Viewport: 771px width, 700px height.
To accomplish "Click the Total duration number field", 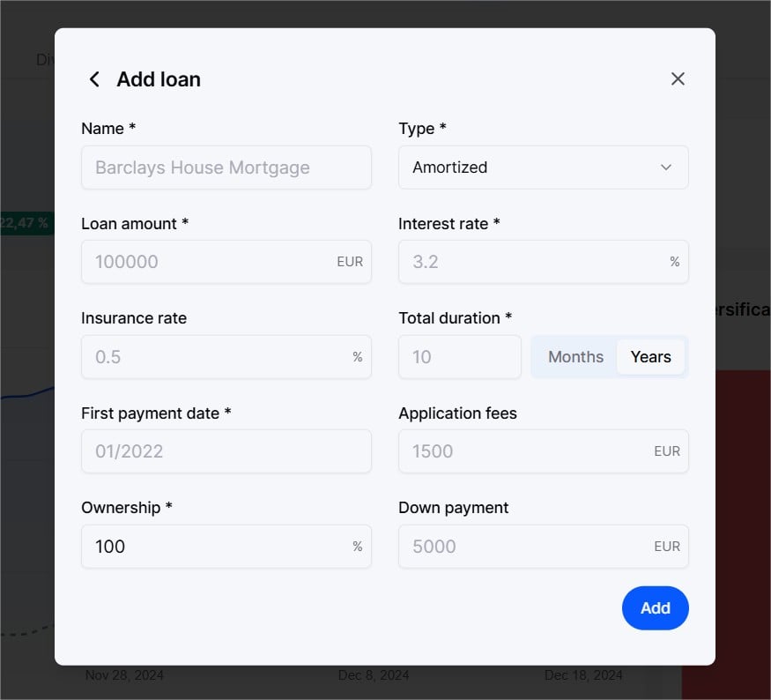I will 460,357.
